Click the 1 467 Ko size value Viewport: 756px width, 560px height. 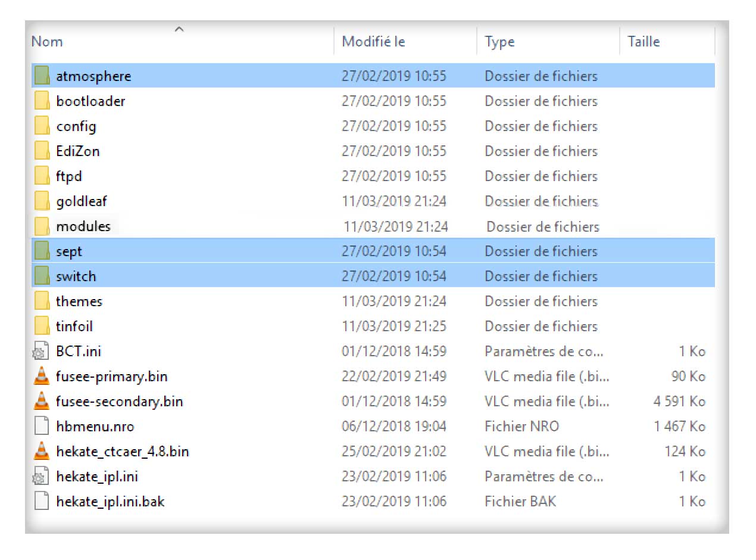point(679,427)
